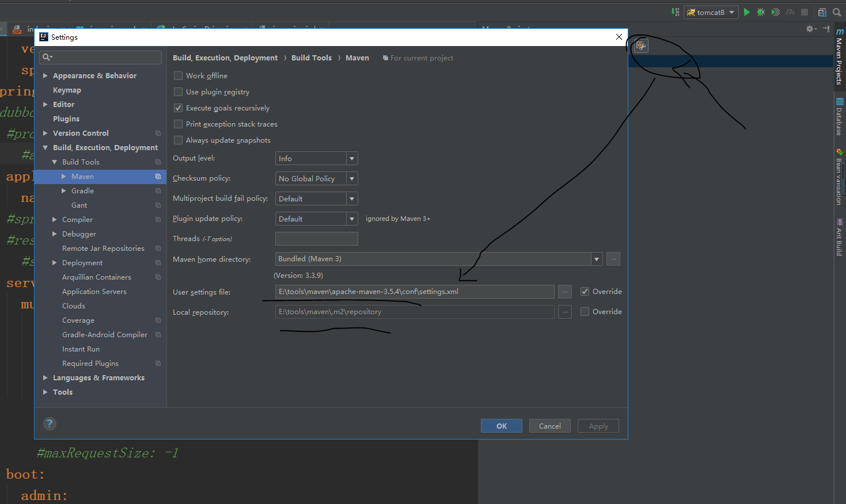
Task: Check Override for Local repository
Action: pyautogui.click(x=585, y=312)
